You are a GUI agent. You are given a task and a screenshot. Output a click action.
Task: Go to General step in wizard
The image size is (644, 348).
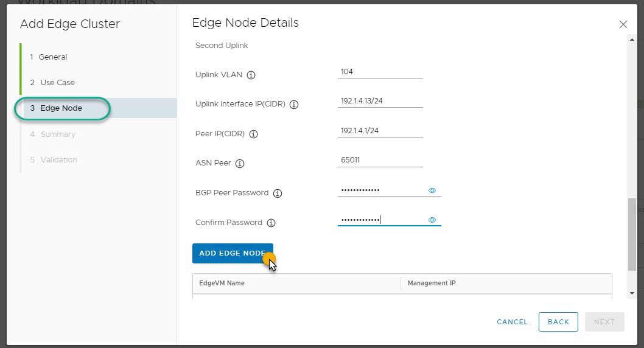[53, 57]
